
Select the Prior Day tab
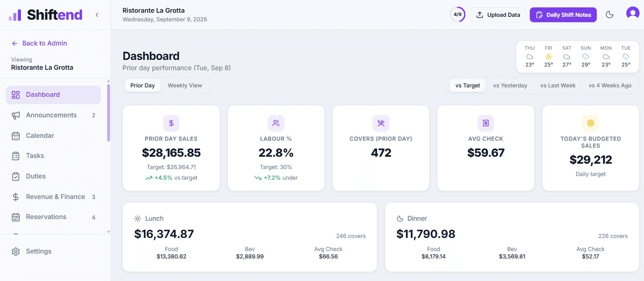pyautogui.click(x=143, y=85)
